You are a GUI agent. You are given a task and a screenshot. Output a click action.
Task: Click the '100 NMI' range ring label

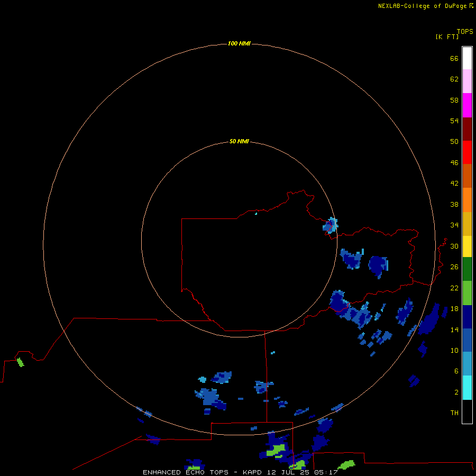click(x=239, y=44)
